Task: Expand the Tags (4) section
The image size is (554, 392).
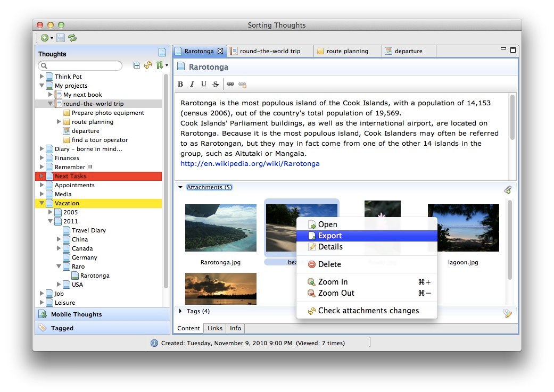Action: (180, 311)
